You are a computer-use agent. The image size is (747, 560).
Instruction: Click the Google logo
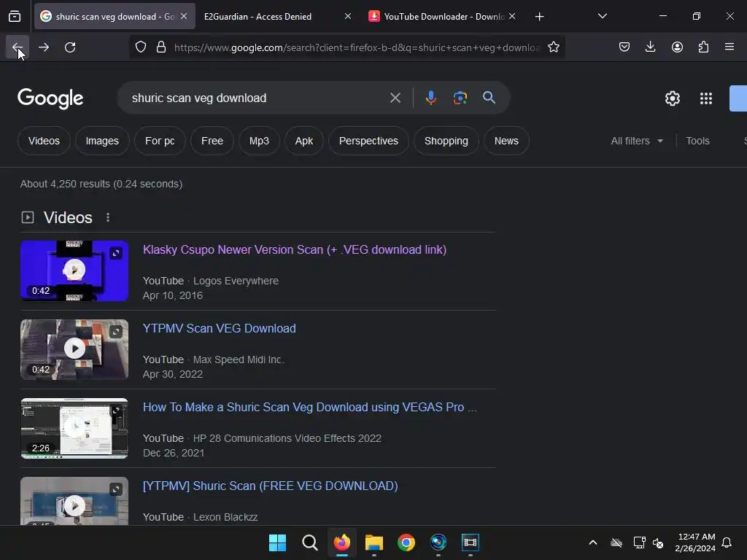point(50,98)
